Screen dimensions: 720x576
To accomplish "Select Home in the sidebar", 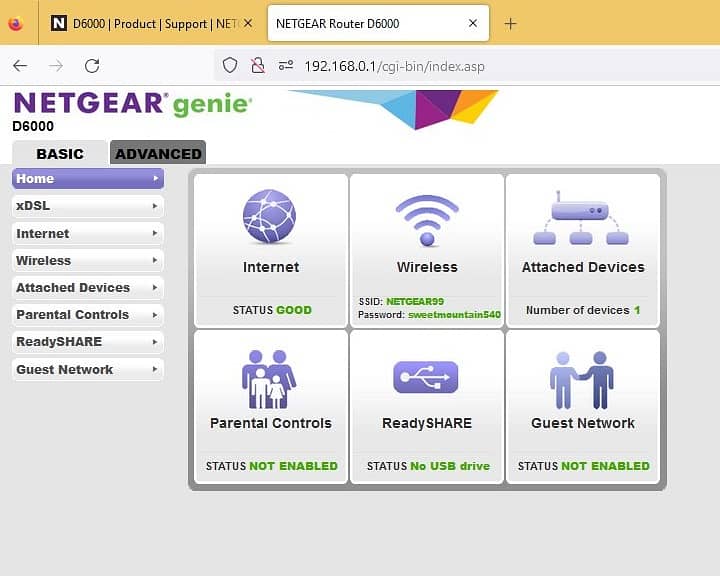I will click(88, 179).
